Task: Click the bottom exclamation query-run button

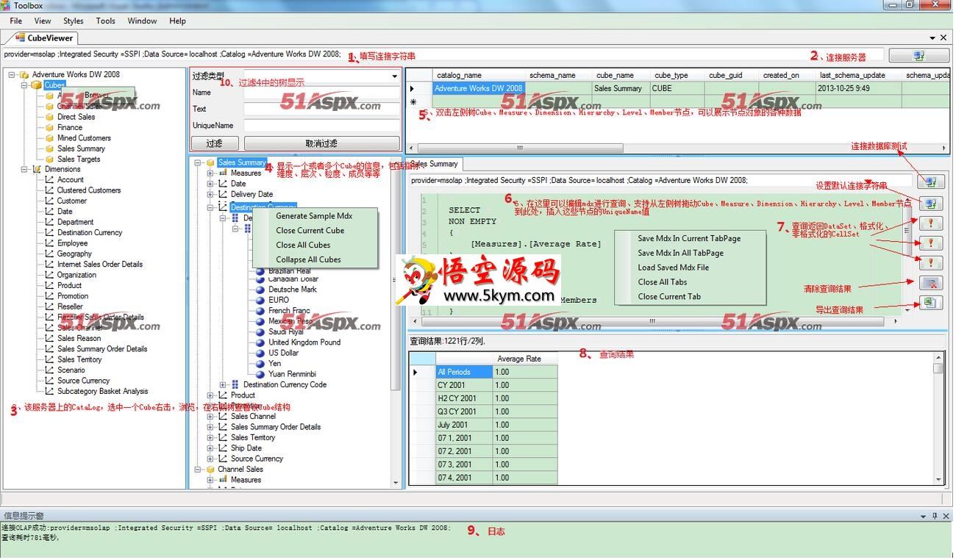Action: click(x=930, y=263)
